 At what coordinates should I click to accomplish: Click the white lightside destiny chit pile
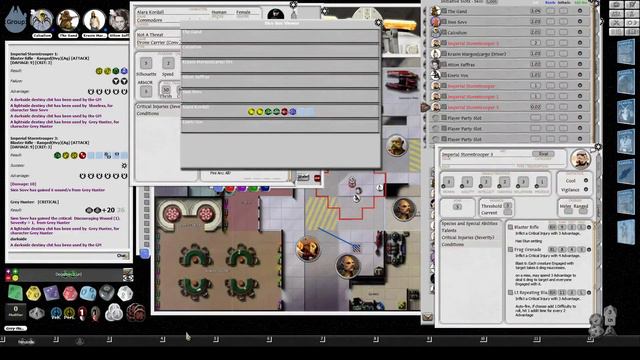pos(114,313)
